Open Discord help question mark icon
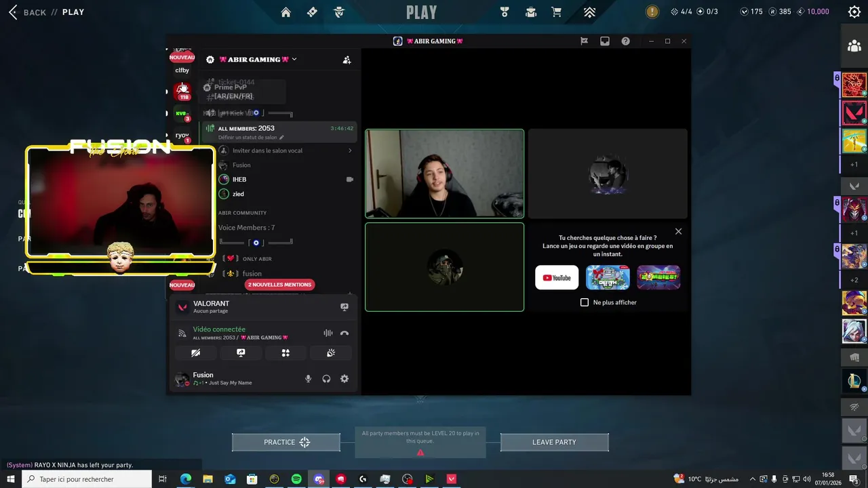Screen dimensions: 868x488 [x=625, y=41]
